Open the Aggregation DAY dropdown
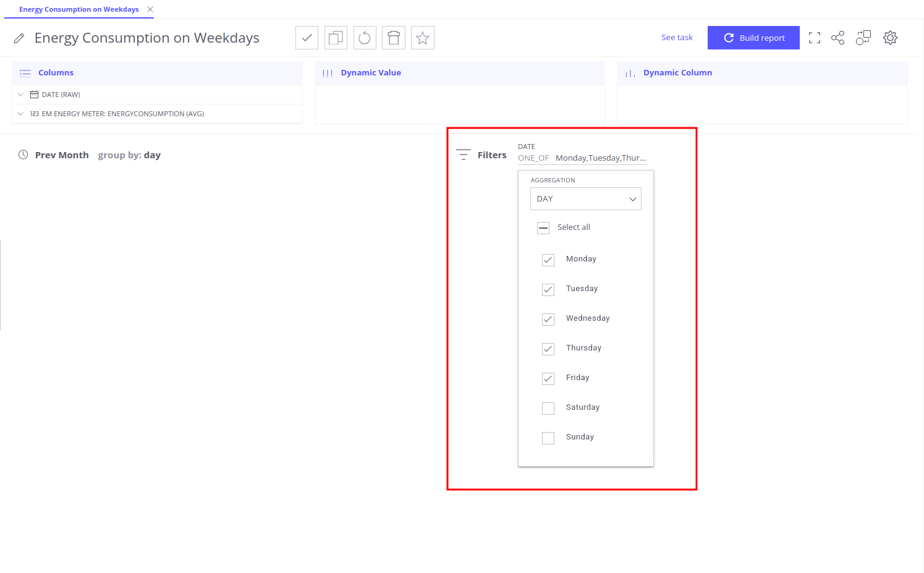The width and height of the screenshot is (924, 573). click(x=585, y=199)
